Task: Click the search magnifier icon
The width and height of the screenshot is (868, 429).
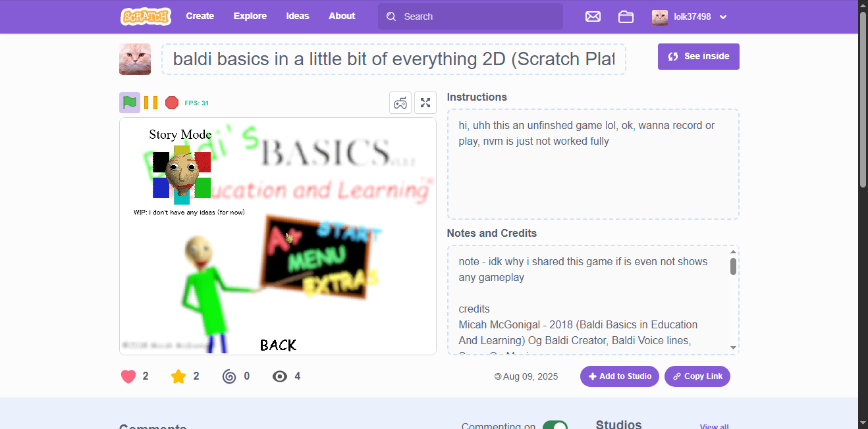Action: [391, 16]
